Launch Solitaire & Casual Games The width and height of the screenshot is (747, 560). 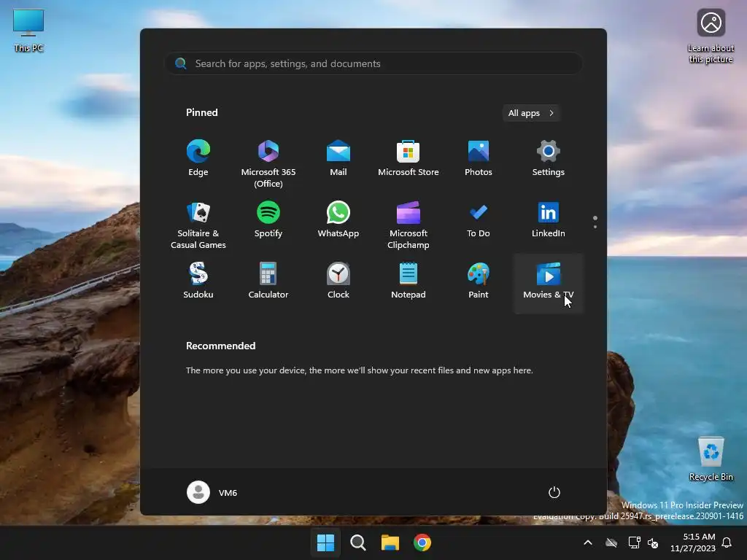pyautogui.click(x=198, y=225)
